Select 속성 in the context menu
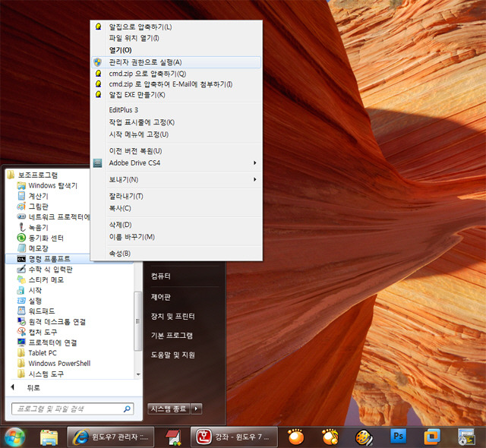 click(120, 253)
